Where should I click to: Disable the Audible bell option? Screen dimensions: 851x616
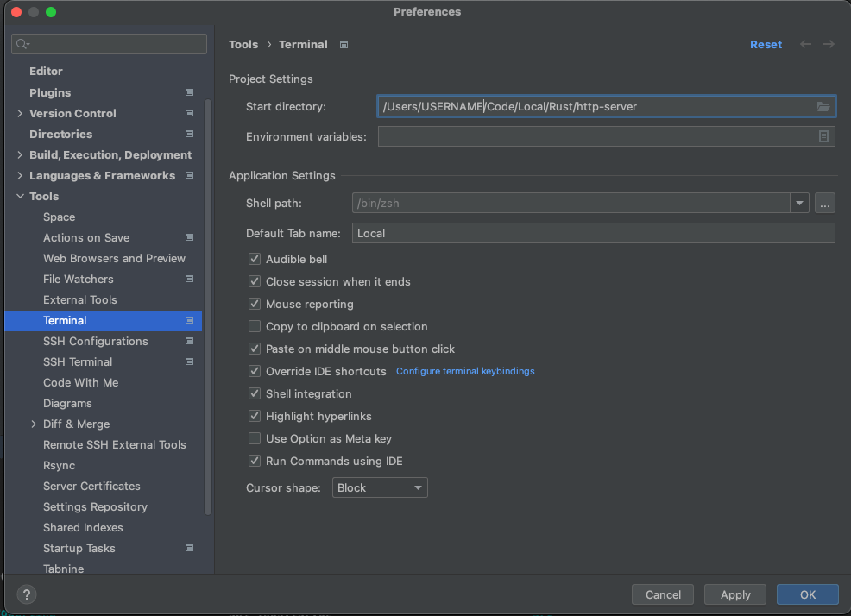point(255,259)
